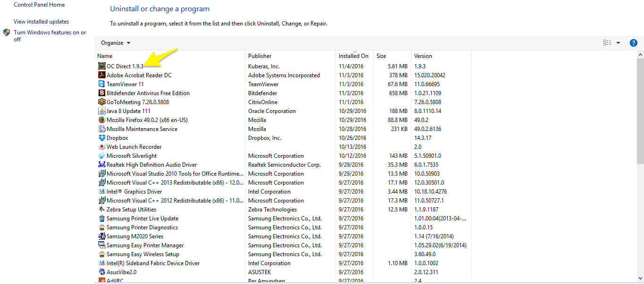The height and width of the screenshot is (284, 644).
Task: Change the list view layout icon
Action: 607,43
